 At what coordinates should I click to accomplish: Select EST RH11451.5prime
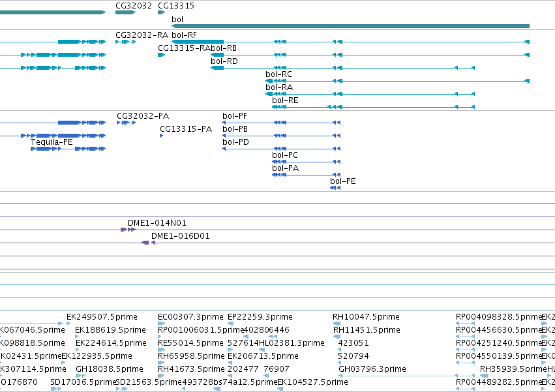pos(367,330)
